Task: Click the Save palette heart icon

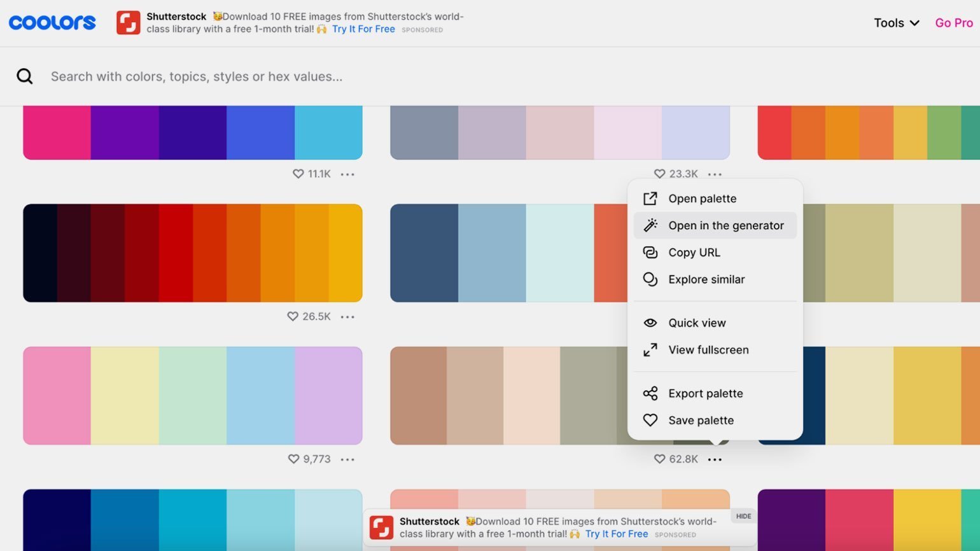Action: tap(650, 420)
